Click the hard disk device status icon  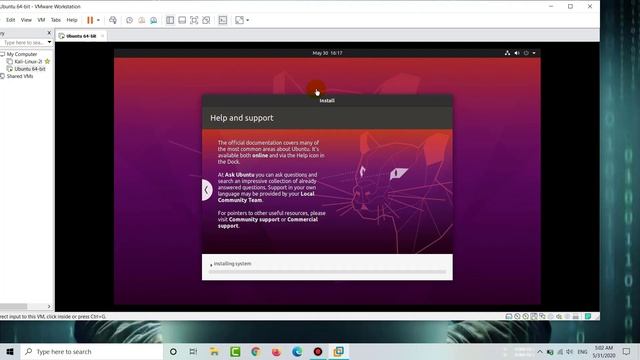click(509, 316)
